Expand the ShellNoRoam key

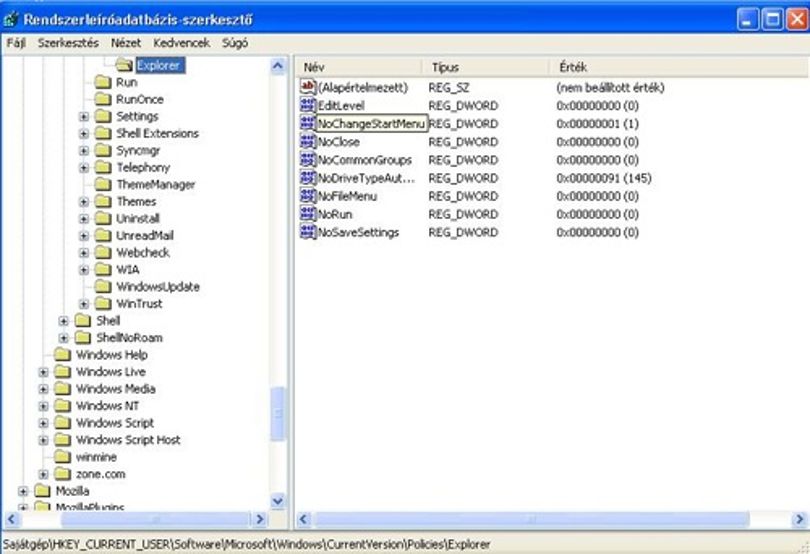tap(64, 338)
